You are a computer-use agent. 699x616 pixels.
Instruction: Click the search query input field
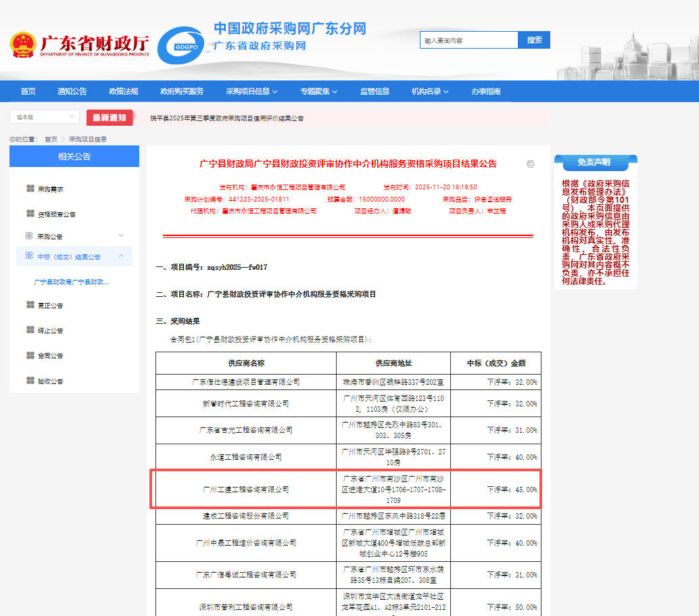click(x=468, y=41)
